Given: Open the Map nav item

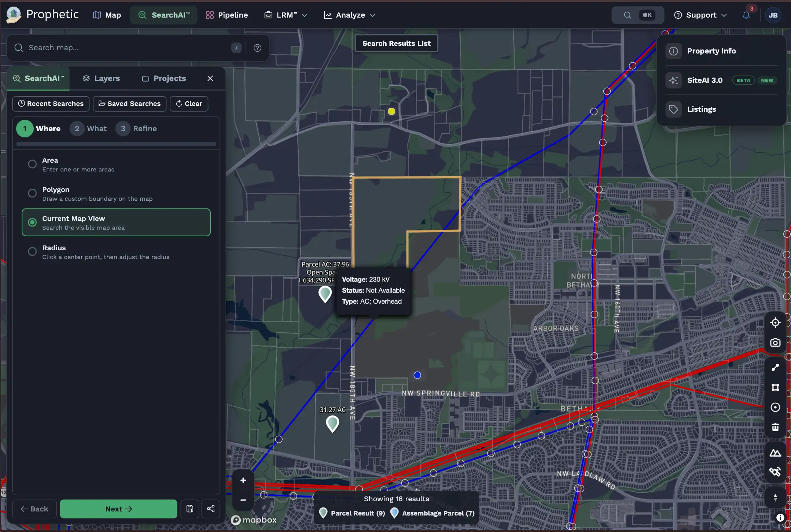Looking at the screenshot, I should 107,15.
